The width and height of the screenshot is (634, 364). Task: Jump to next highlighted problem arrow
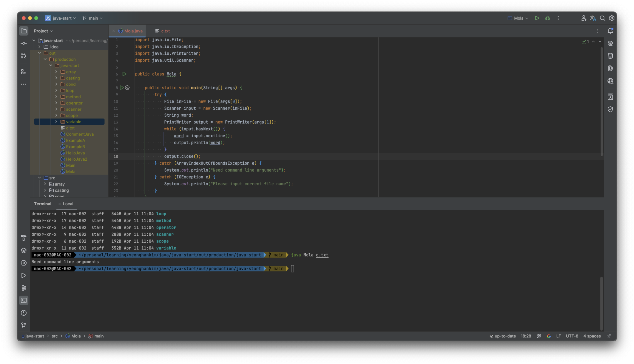click(x=600, y=41)
